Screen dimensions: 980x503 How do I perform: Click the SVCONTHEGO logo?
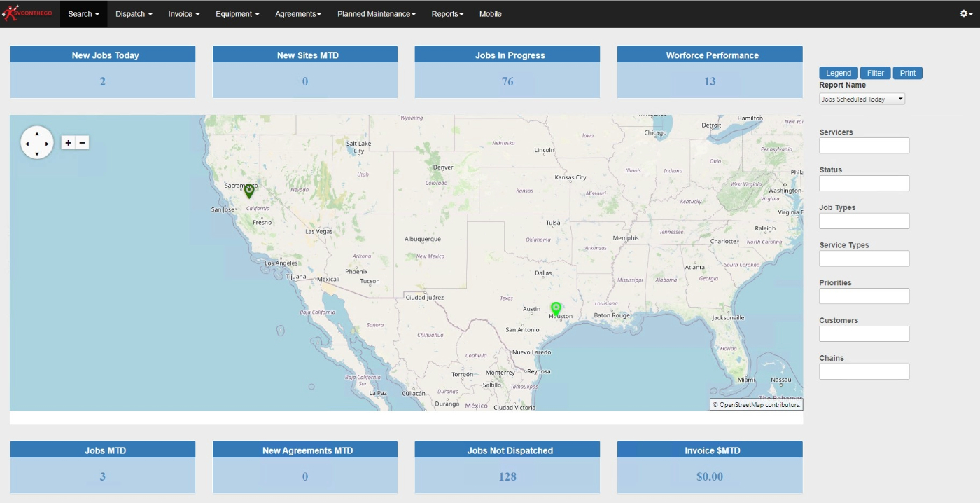[x=28, y=13]
